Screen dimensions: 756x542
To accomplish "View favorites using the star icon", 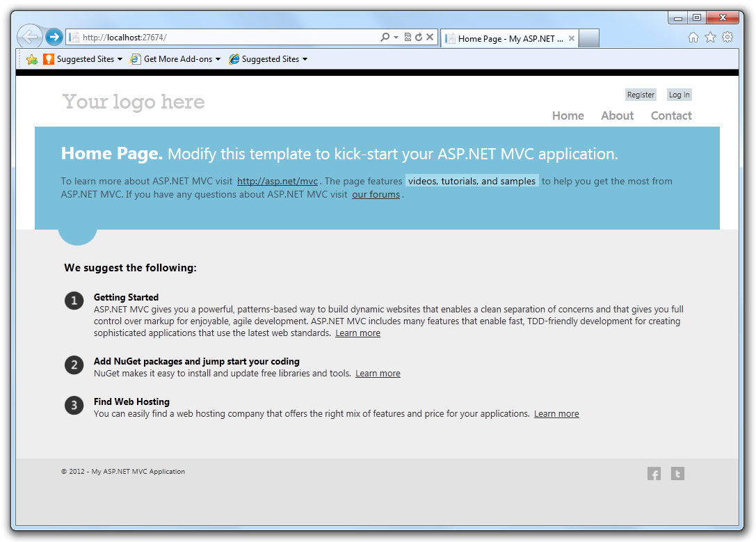I will [710, 37].
